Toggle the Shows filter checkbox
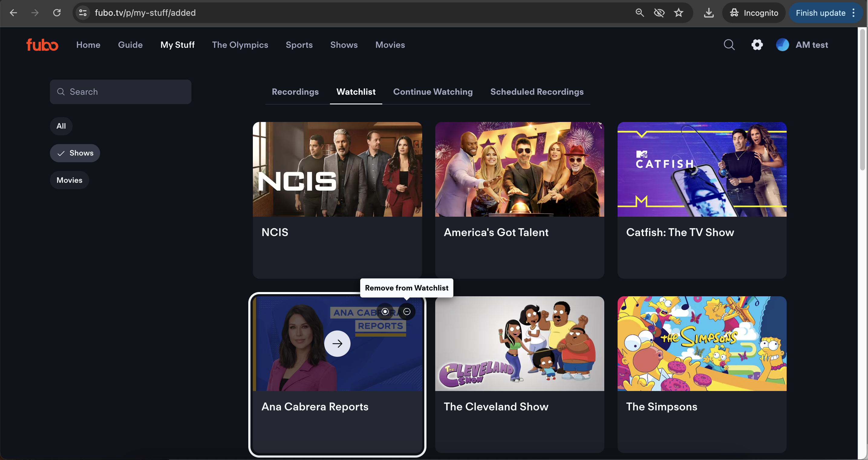The width and height of the screenshot is (868, 460). (75, 153)
